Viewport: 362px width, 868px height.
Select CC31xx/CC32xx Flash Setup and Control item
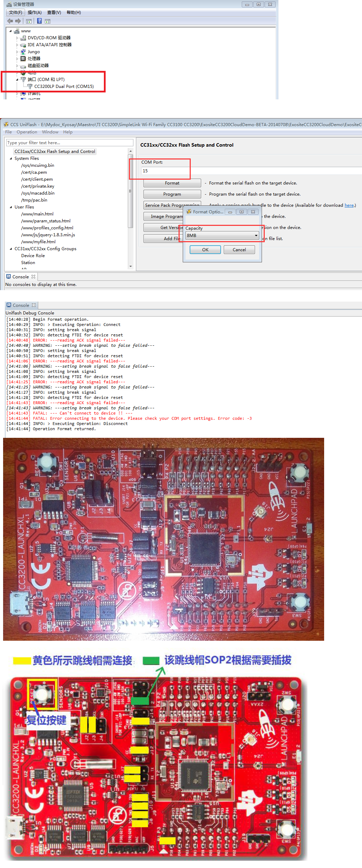click(x=55, y=152)
